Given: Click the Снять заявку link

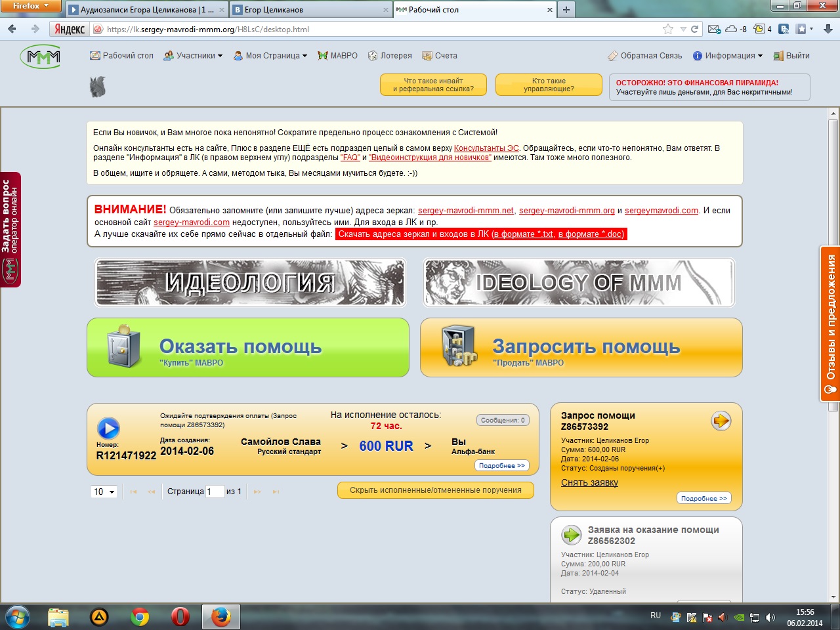Looking at the screenshot, I should 589,482.
